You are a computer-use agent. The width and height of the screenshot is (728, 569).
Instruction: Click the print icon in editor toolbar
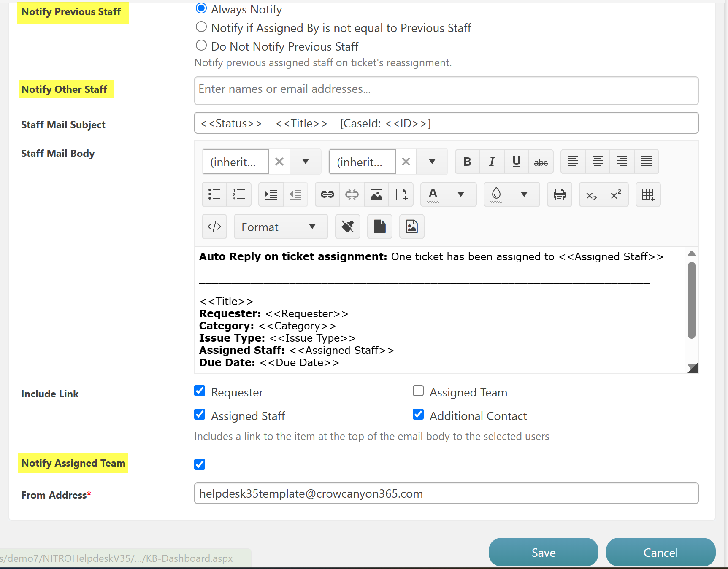click(559, 194)
